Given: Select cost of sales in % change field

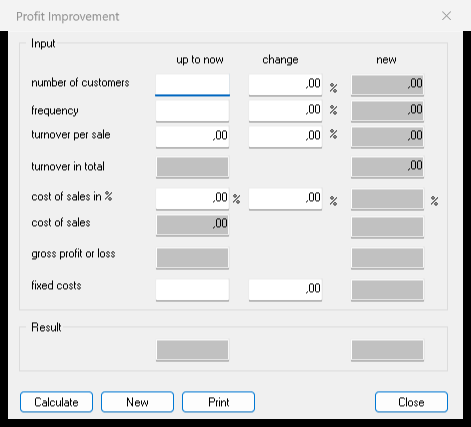Looking at the screenshot, I should [x=285, y=199].
